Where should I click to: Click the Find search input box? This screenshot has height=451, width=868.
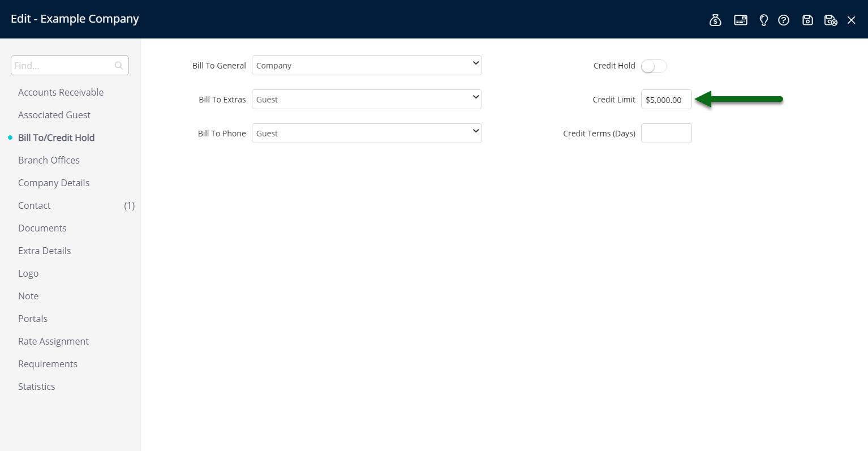tap(62, 65)
